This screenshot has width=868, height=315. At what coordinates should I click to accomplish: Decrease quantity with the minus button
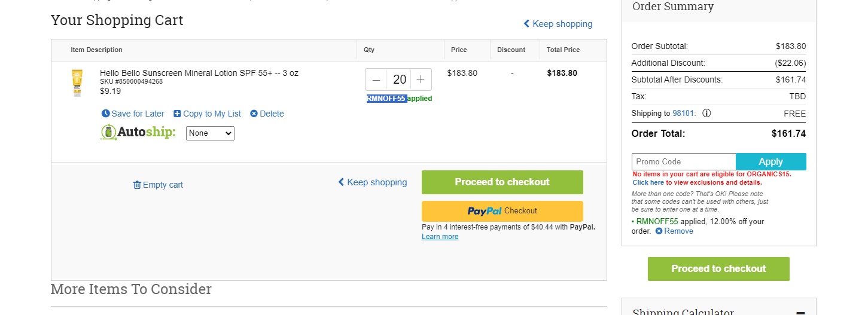click(376, 79)
